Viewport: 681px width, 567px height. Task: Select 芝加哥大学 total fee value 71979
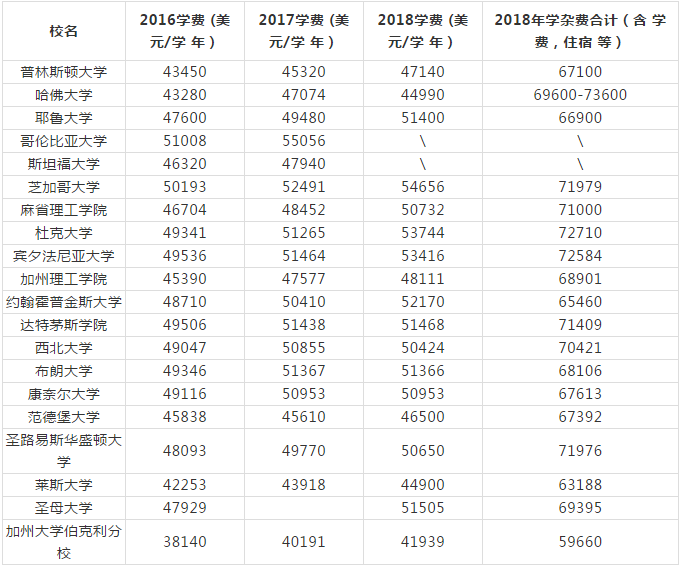tap(580, 187)
